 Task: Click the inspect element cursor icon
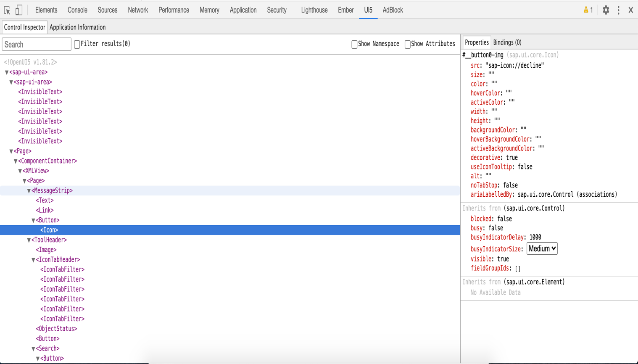6,10
